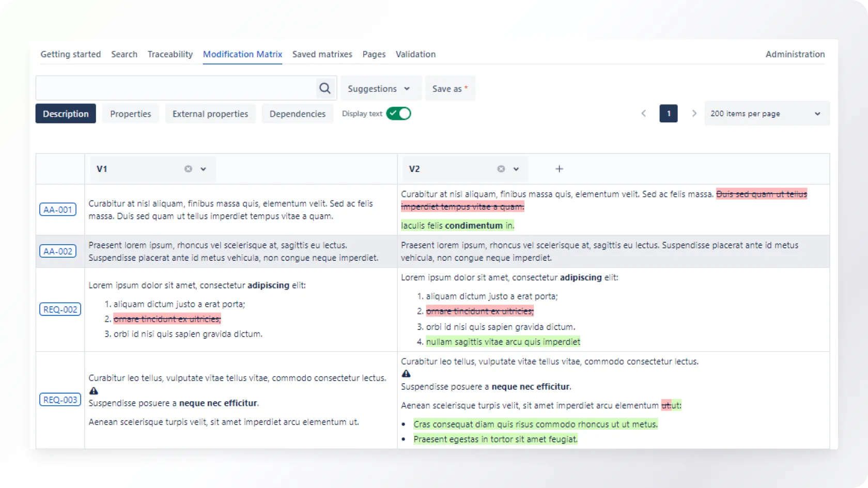This screenshot has width=868, height=488.
Task: Click the warning icon in REQ-003 V1 cell
Action: [94, 391]
